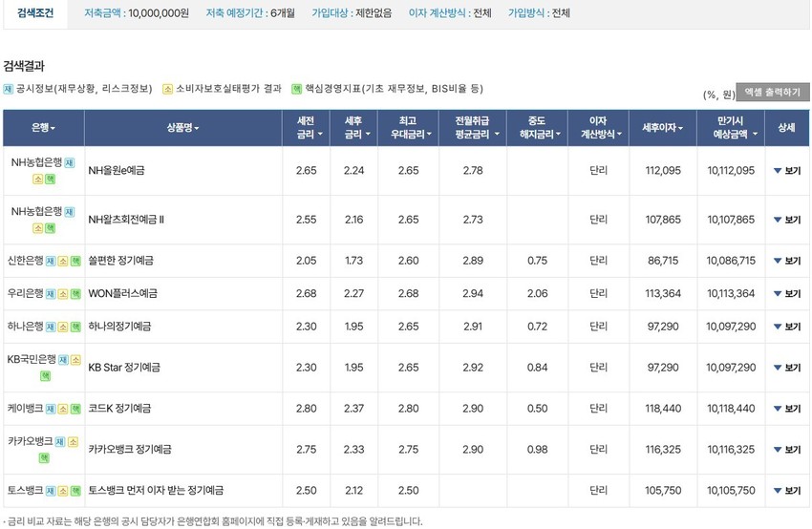Click the 엑셀 출력하기 button
The height and width of the screenshot is (529, 812).
click(x=772, y=92)
